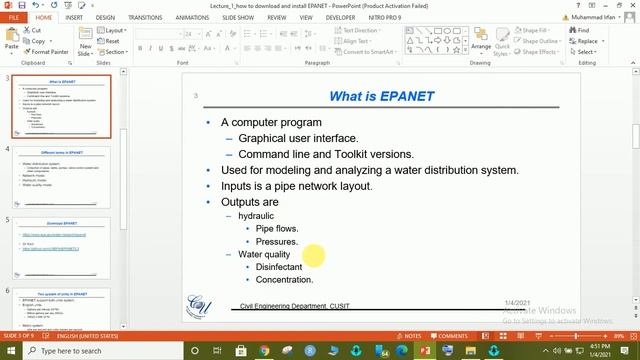640x360 pixels.
Task: Switch to SLIDE SHOW tab
Action: click(238, 18)
